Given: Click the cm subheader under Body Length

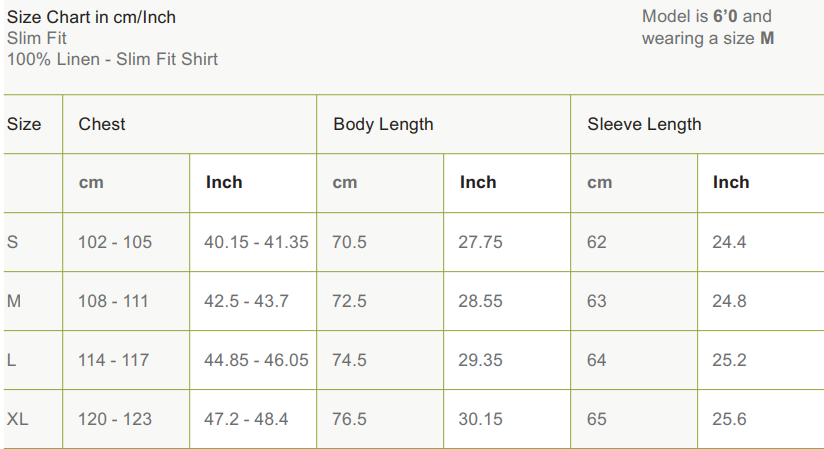Looking at the screenshot, I should pyautogui.click(x=344, y=183).
